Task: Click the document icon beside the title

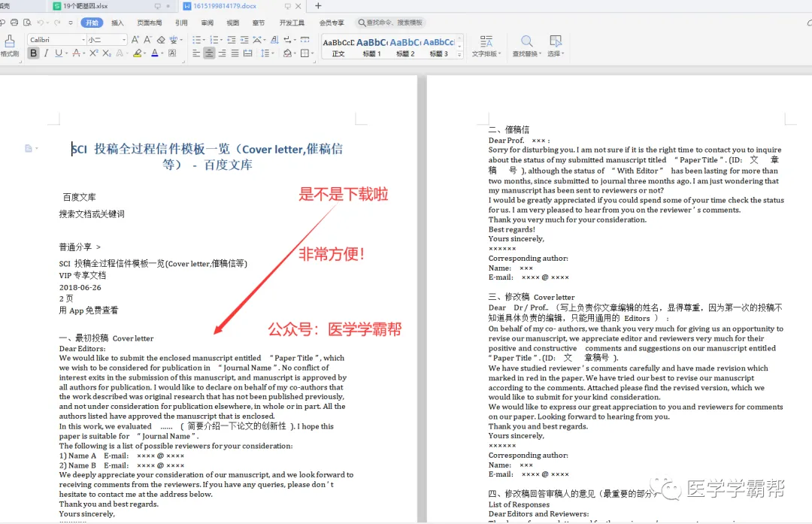Action: tap(29, 149)
